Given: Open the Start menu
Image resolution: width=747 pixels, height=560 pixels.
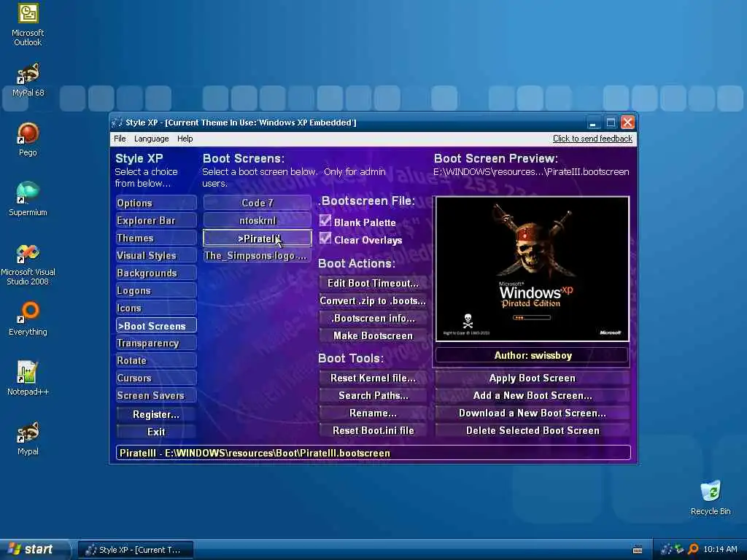Looking at the screenshot, I should (34, 549).
